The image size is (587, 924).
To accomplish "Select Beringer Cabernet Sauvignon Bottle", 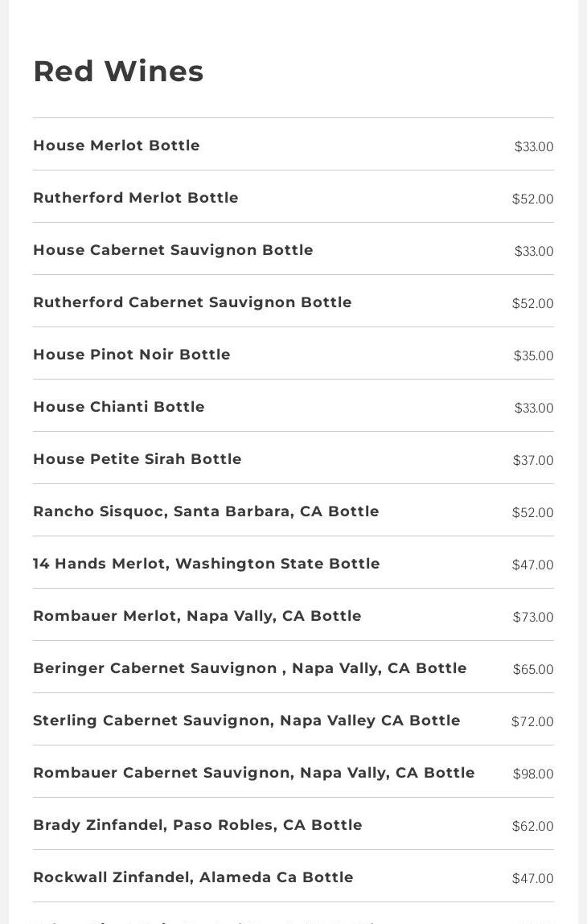I will [250, 668].
